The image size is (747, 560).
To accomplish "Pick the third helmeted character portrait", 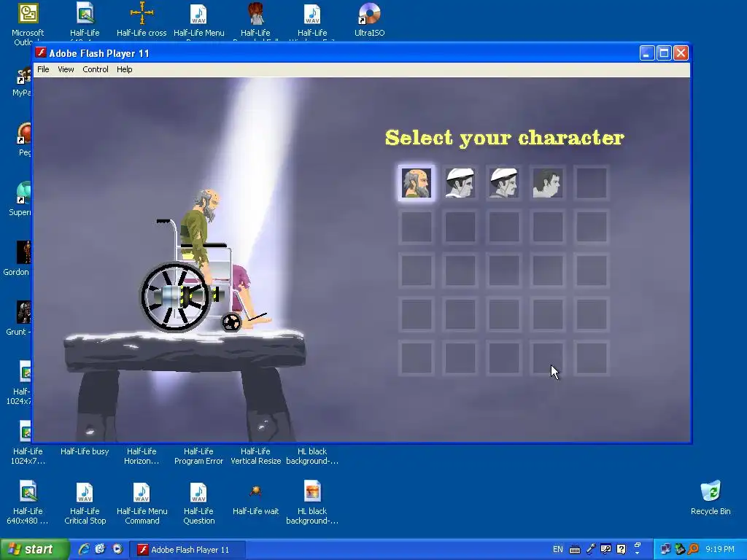I will (x=504, y=183).
